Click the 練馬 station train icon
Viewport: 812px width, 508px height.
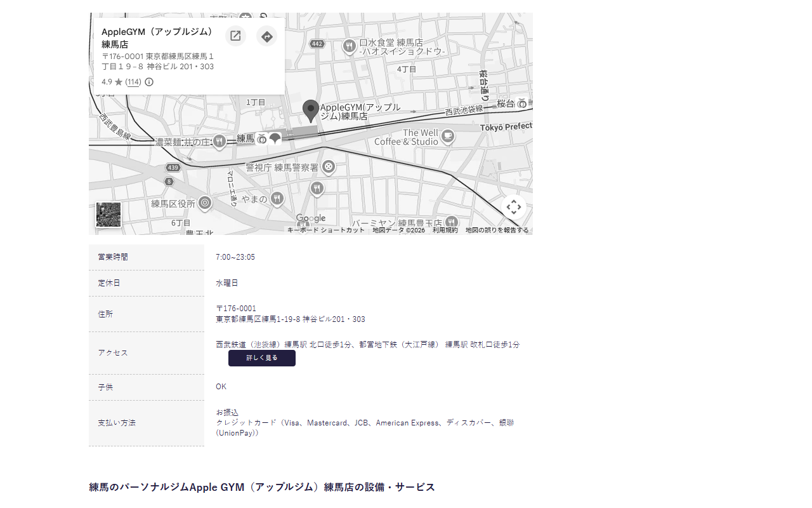pos(262,138)
